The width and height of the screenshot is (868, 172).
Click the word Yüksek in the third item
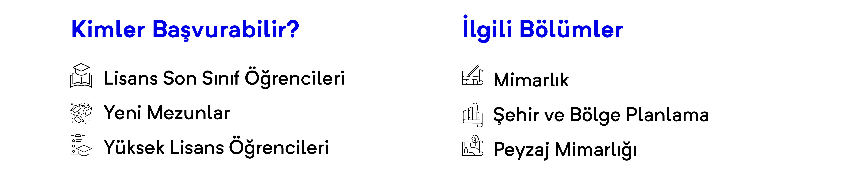134,147
